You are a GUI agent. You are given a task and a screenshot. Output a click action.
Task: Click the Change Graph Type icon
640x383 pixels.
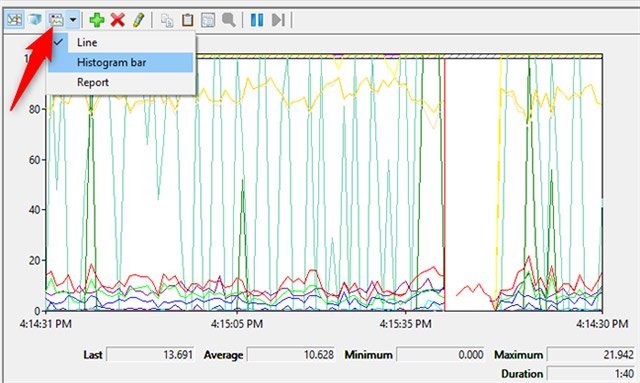coord(56,19)
